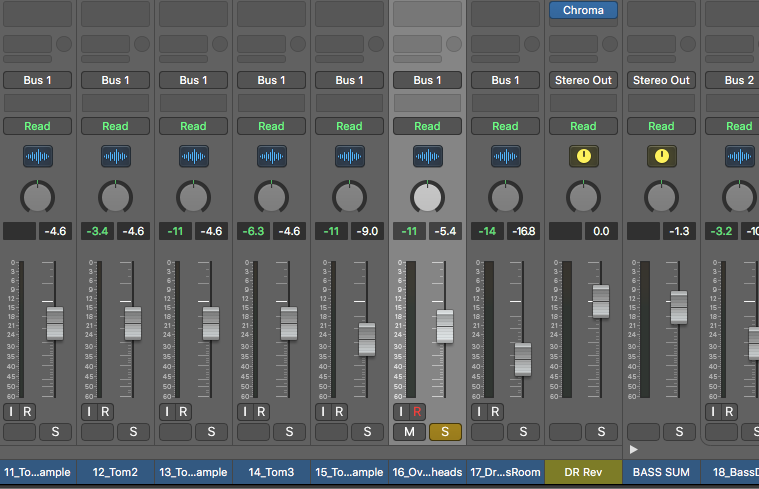Open Read automation mode menu on 12_Tom2 channel
The width and height of the screenshot is (759, 489).
tap(115, 126)
